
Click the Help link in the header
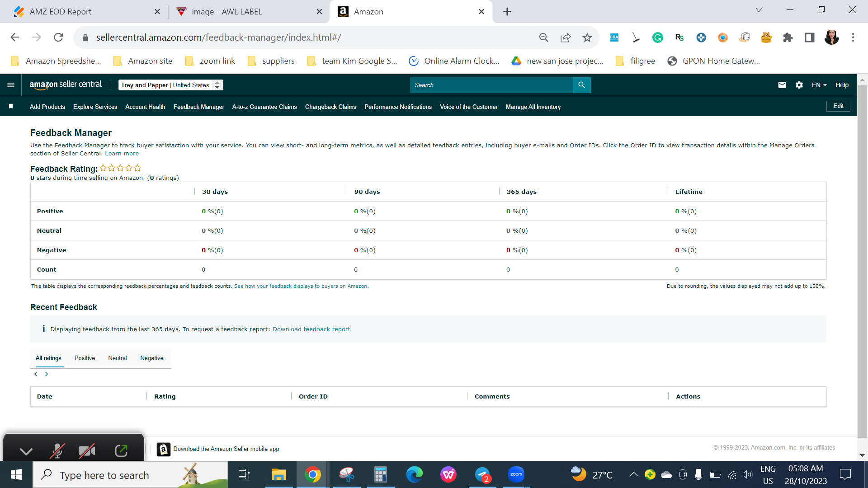pyautogui.click(x=842, y=85)
